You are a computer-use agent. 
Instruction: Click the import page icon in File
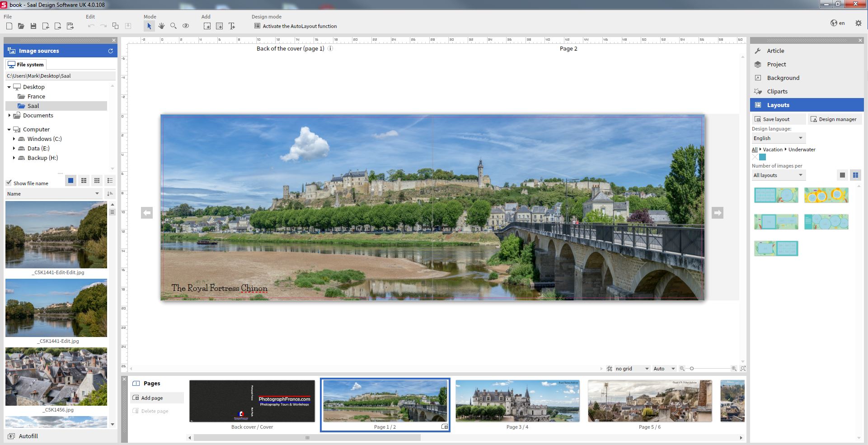[46, 26]
